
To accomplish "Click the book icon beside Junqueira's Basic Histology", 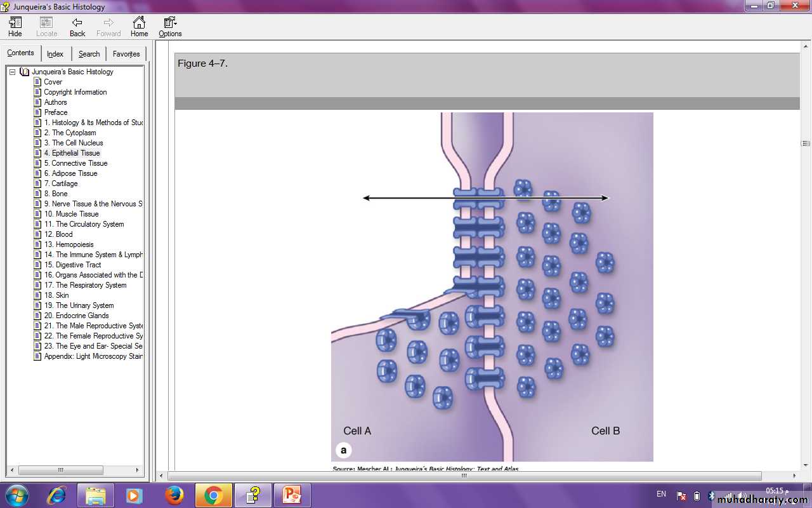I will pyautogui.click(x=24, y=72).
